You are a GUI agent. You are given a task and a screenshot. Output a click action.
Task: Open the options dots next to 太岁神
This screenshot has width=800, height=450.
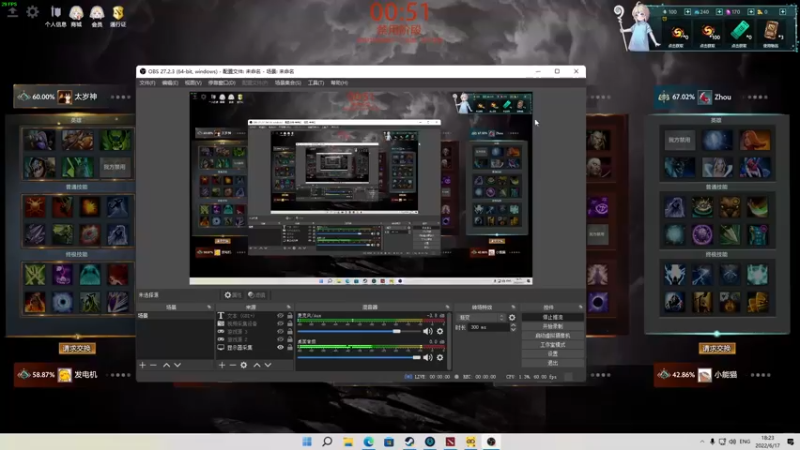click(x=120, y=97)
